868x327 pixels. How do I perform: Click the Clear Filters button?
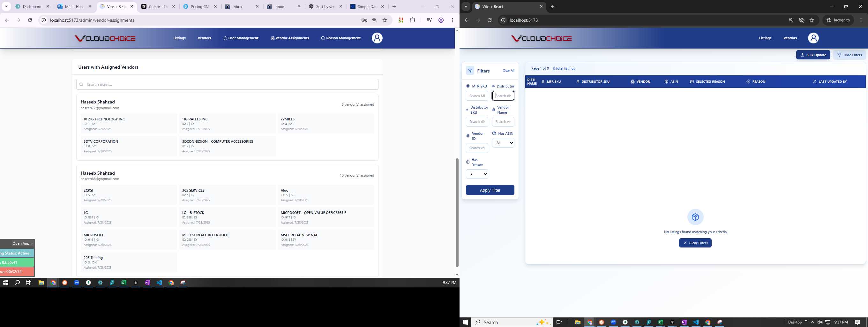click(x=695, y=243)
